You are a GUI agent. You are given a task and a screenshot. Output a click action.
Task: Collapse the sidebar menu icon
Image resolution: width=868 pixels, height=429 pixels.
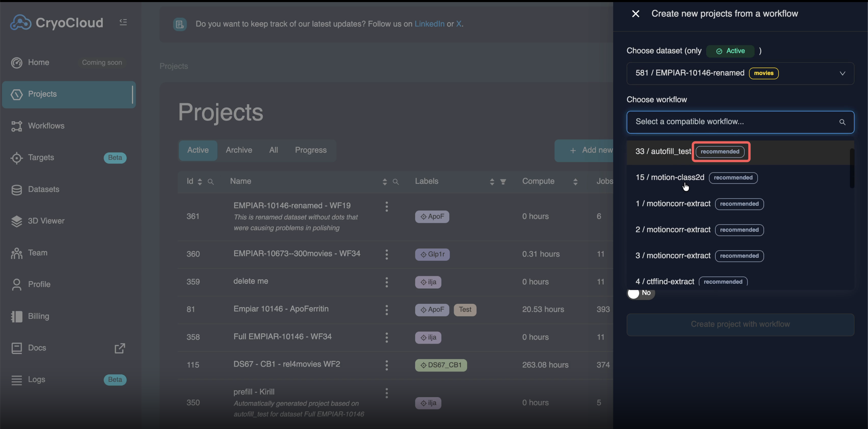pyautogui.click(x=123, y=22)
